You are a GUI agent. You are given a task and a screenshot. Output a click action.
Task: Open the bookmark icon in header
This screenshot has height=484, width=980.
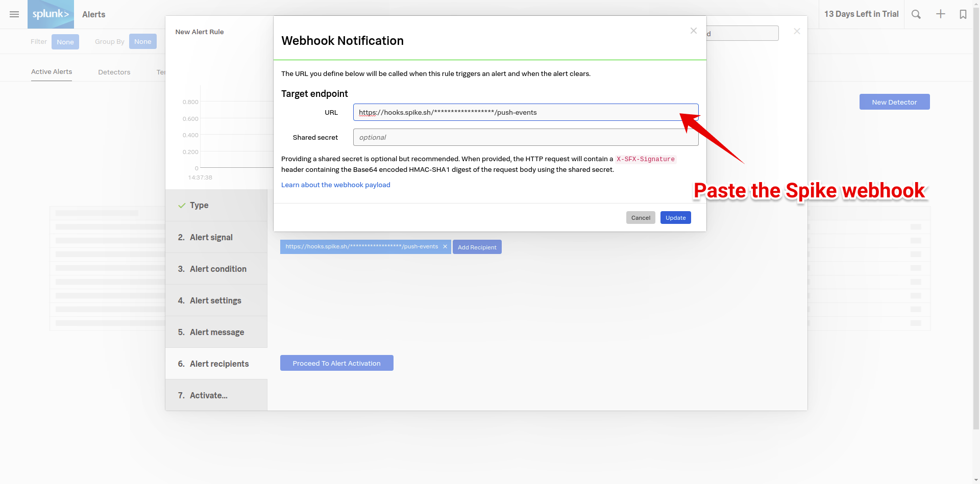click(963, 14)
